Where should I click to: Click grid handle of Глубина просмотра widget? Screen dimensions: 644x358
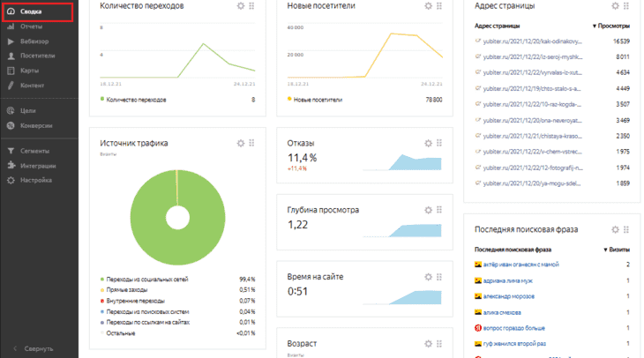click(x=439, y=210)
